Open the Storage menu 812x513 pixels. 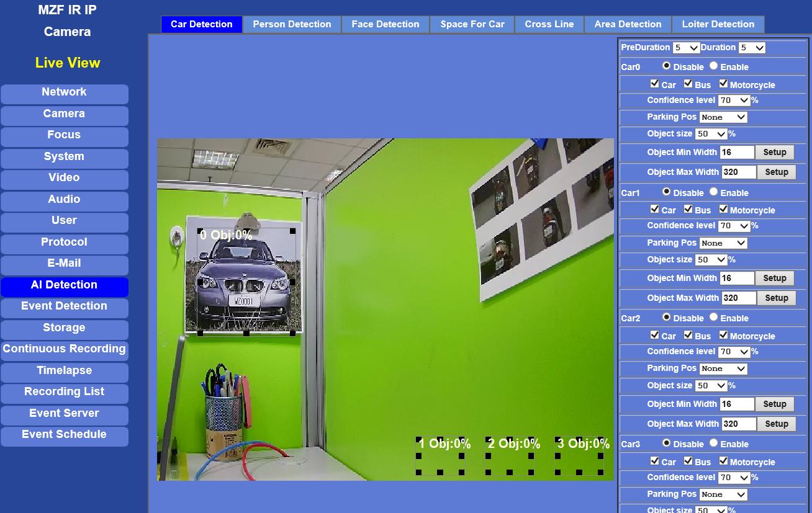65,329
